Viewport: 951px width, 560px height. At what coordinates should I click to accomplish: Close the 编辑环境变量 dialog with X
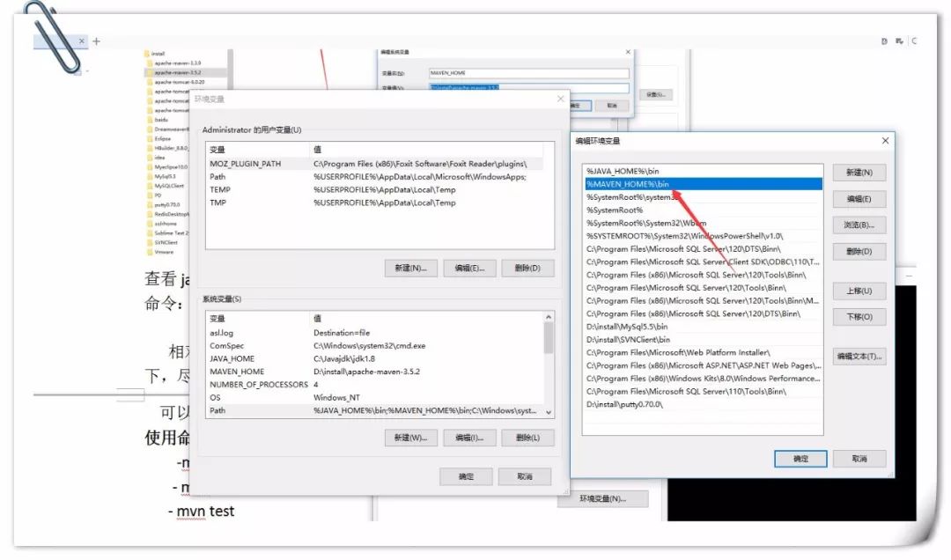886,140
